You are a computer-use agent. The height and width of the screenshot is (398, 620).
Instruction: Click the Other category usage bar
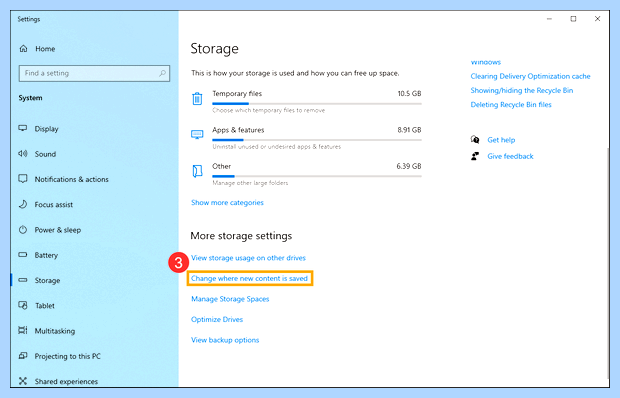(317, 176)
